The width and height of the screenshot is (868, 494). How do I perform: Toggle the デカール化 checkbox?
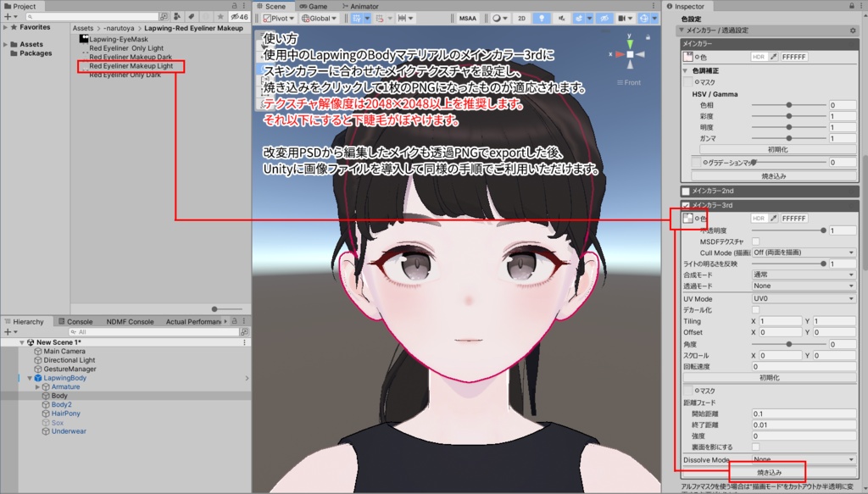coord(755,310)
